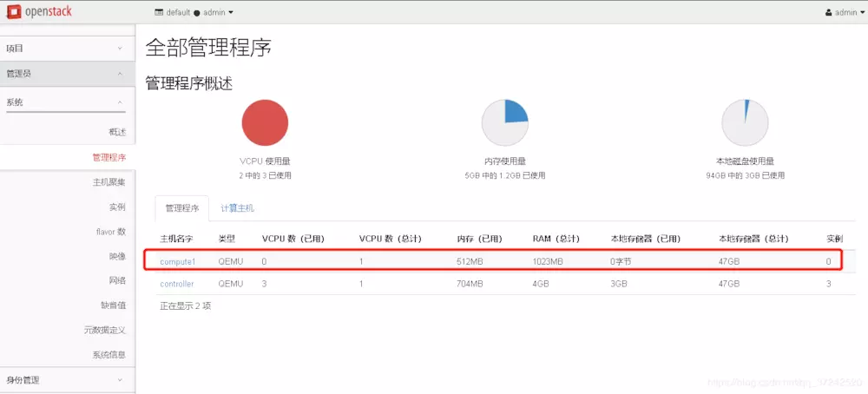Click the 主机名字 column header
The height and width of the screenshot is (394, 868).
pyautogui.click(x=177, y=239)
